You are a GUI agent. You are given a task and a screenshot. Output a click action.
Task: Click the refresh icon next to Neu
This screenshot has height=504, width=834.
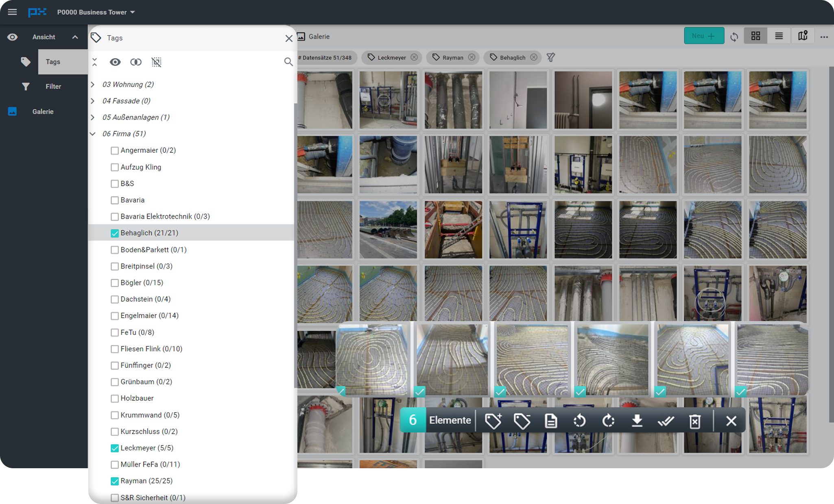[x=734, y=37]
